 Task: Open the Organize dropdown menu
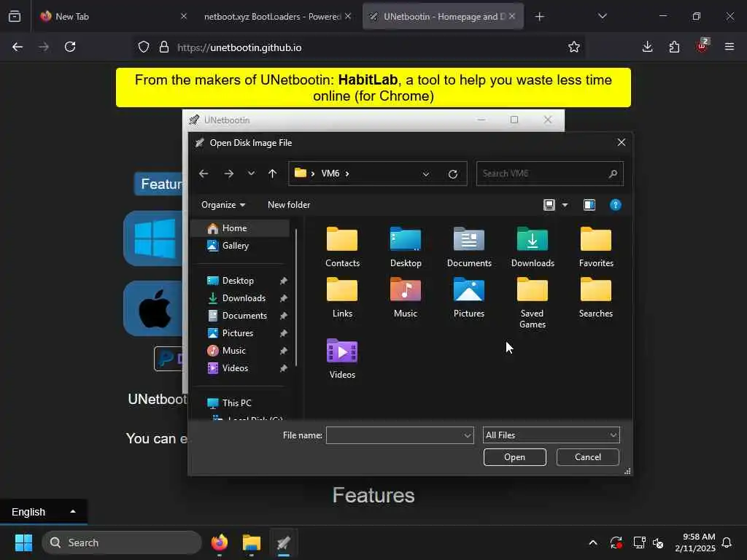click(x=223, y=205)
